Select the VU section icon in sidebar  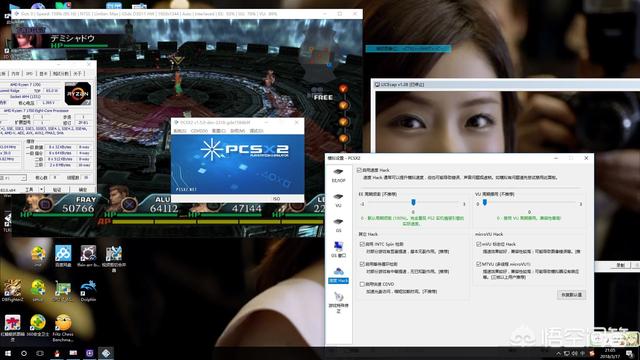(x=338, y=200)
